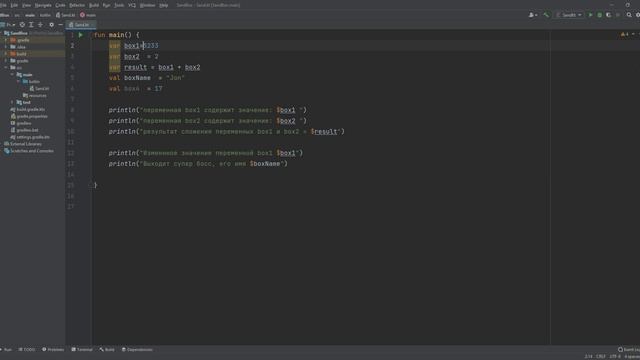Open the Window menu

point(147,5)
